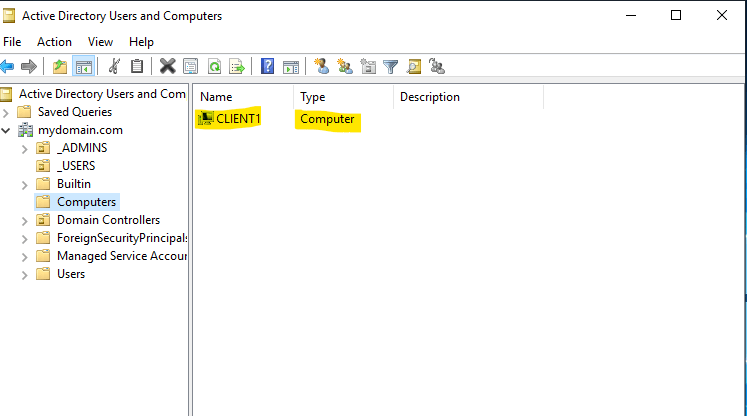
Task: Click the Up one level folder icon
Action: coord(60,67)
